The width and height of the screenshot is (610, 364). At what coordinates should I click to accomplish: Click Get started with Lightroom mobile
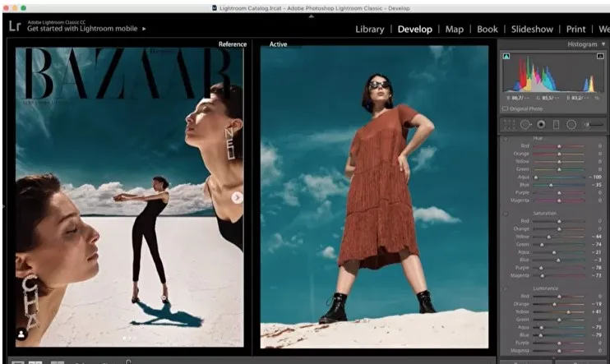click(x=82, y=29)
